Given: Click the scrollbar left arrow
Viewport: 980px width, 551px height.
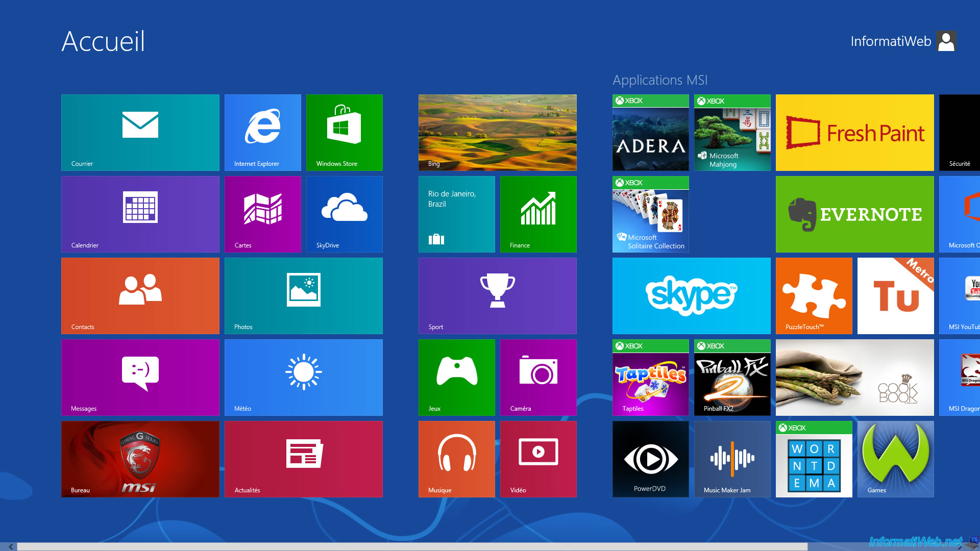Looking at the screenshot, I should click(10, 546).
